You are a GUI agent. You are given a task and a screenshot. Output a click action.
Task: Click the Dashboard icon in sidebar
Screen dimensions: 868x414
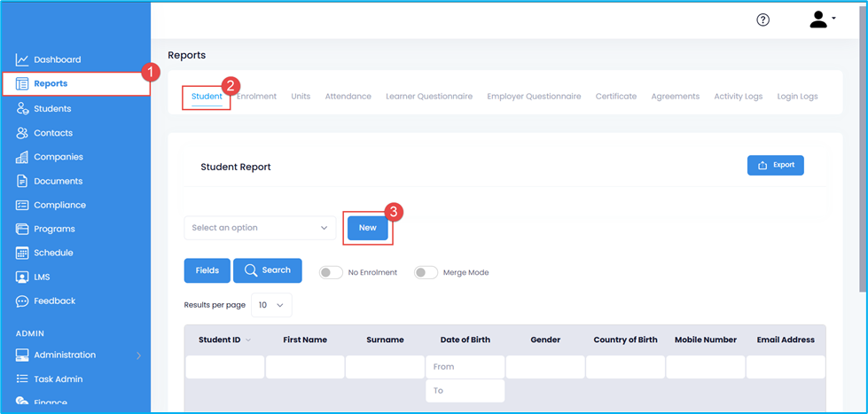[22, 60]
